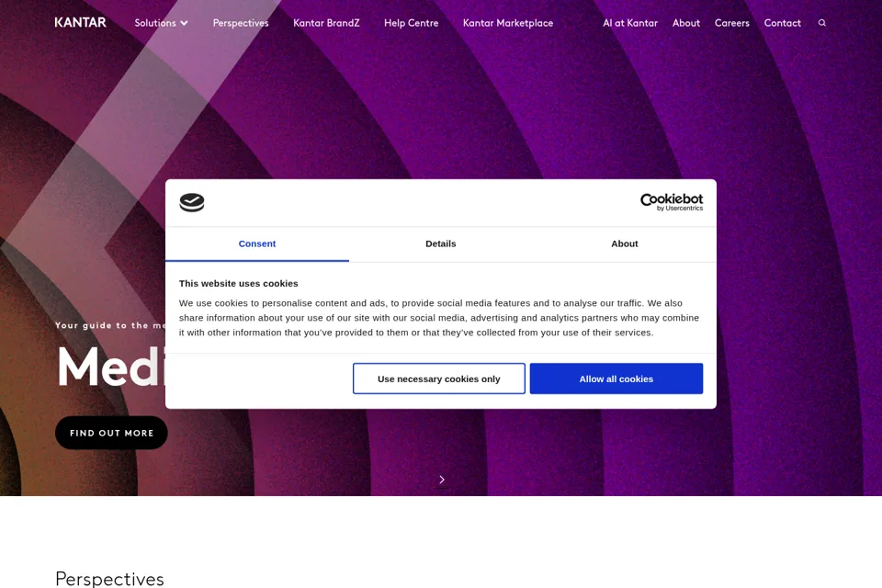
Task: Switch to the Details tab
Action: pyautogui.click(x=440, y=244)
